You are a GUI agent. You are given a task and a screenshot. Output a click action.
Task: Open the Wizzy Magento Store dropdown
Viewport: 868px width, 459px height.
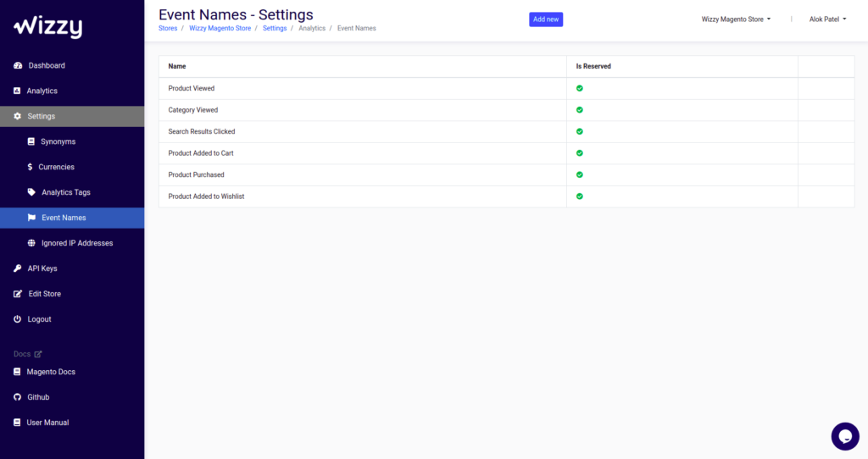[x=736, y=19]
